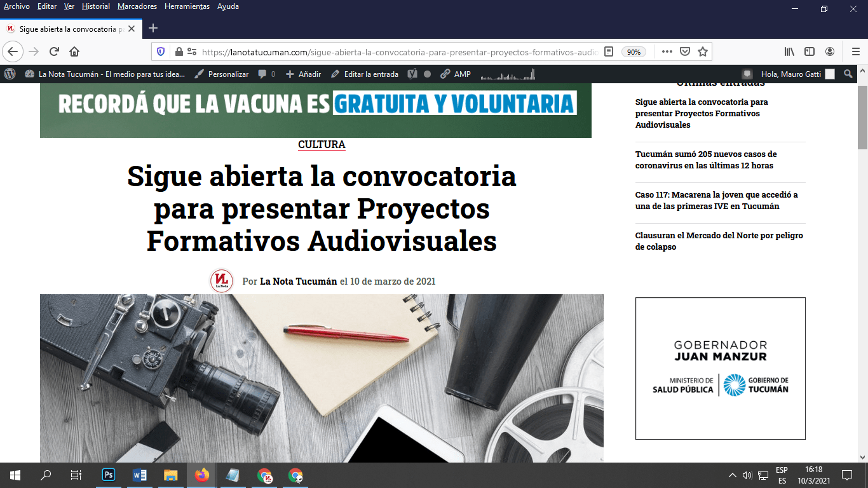Viewport: 868px width, 488px height.
Task: Open the Windows notification center
Action: coord(846,475)
